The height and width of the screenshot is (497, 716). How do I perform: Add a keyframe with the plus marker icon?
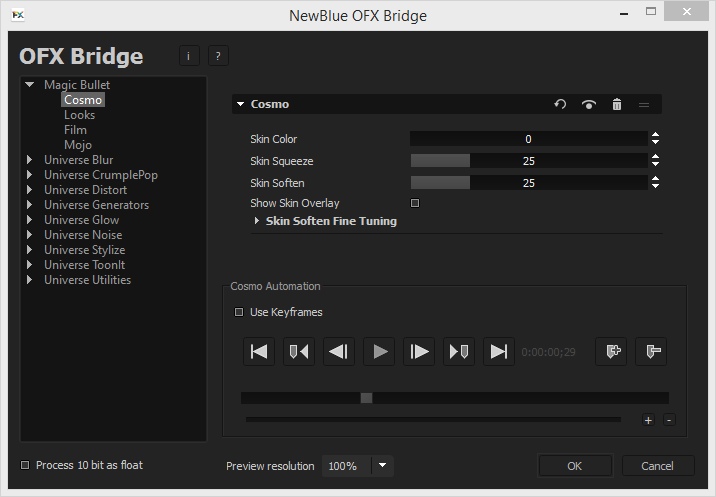click(x=611, y=352)
